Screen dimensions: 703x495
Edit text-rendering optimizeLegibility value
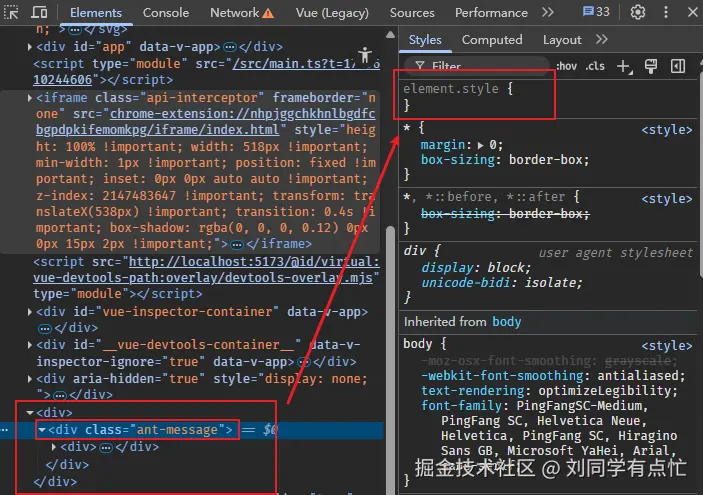(x=605, y=391)
